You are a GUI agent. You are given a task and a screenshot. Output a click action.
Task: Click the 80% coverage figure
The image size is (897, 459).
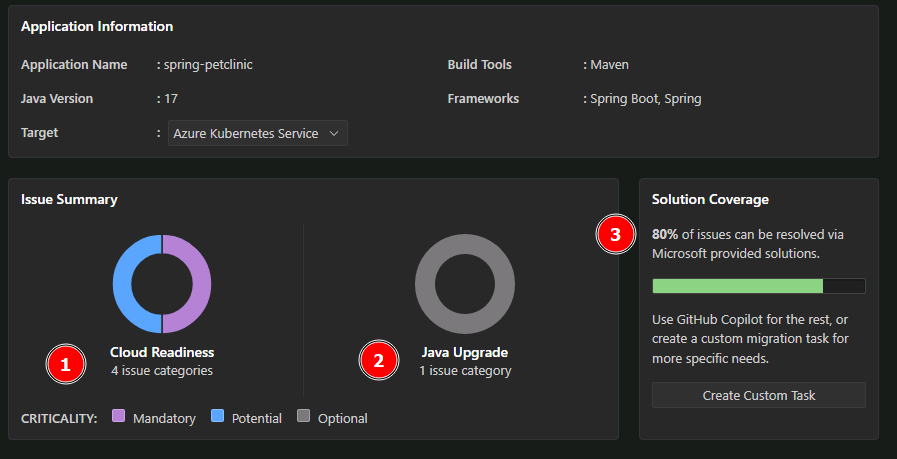pos(664,234)
